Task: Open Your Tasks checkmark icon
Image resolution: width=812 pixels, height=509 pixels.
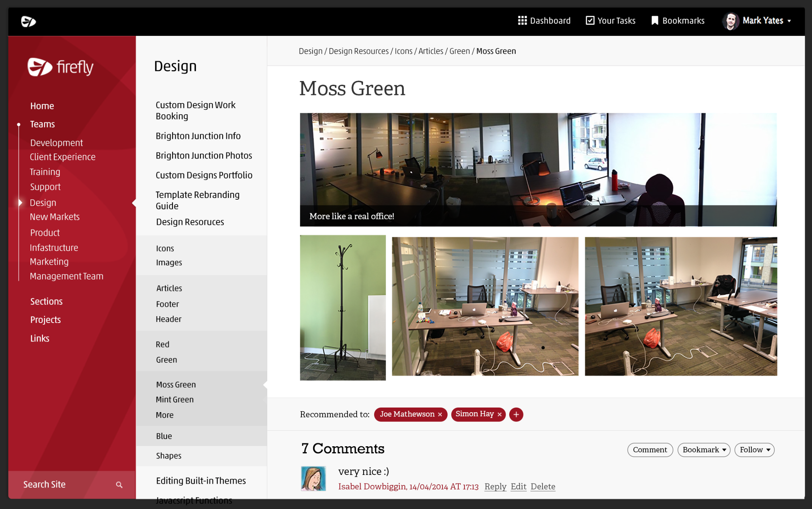Action: point(590,20)
